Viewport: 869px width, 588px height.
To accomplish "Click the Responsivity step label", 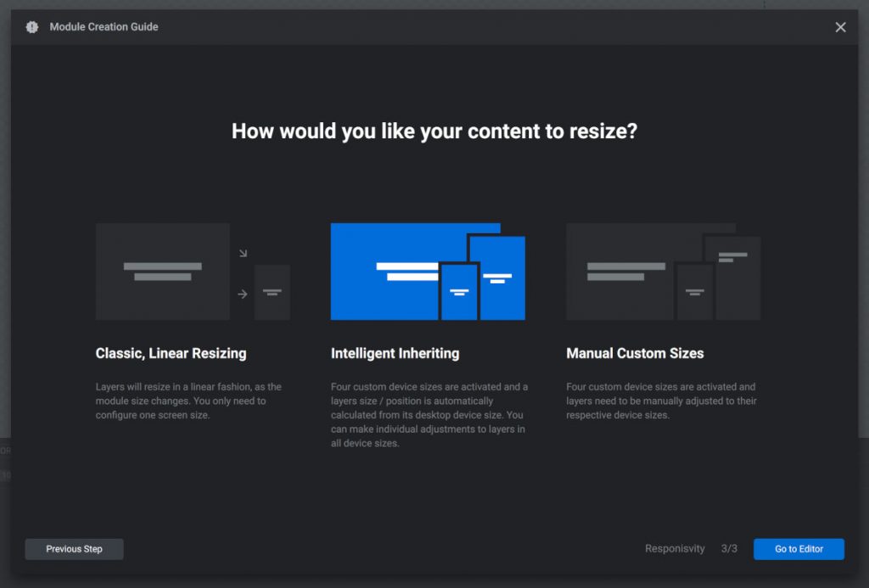I will (x=675, y=549).
